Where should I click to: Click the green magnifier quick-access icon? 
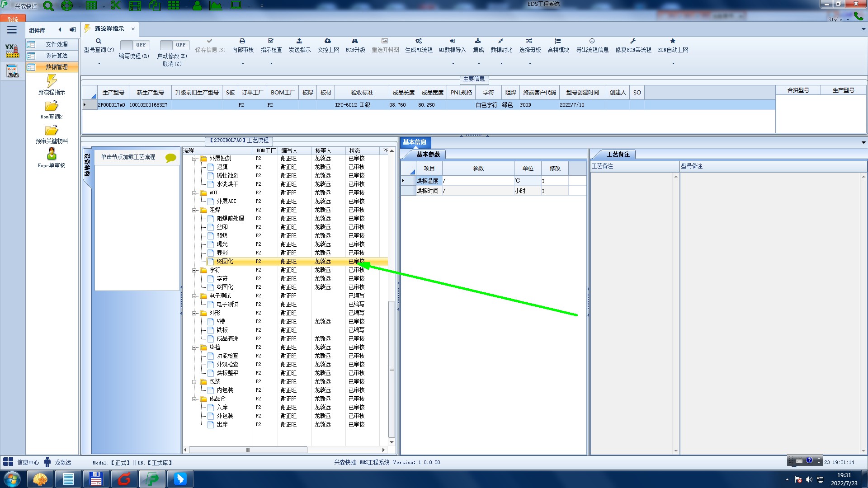click(x=48, y=6)
